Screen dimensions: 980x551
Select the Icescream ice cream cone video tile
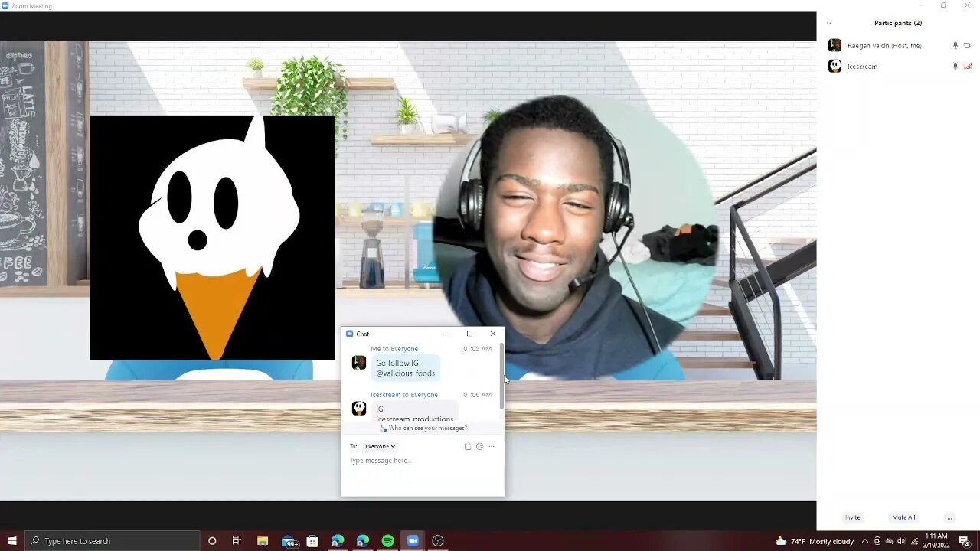pos(212,237)
